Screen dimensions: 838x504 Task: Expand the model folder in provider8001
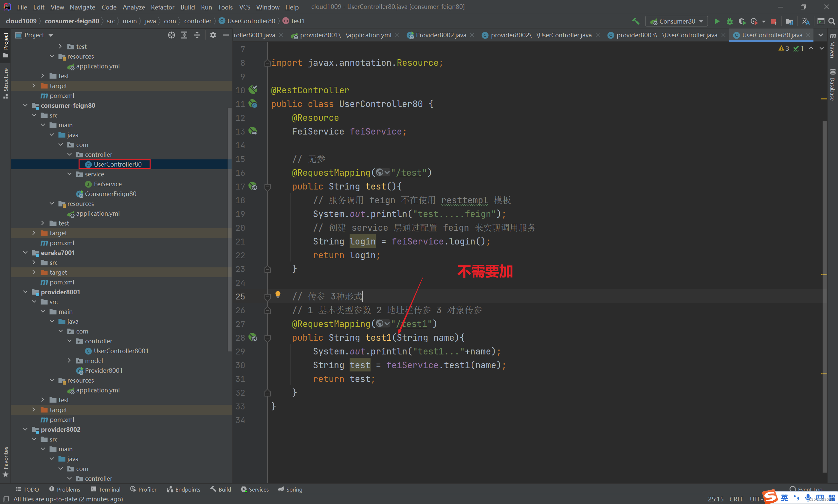point(69,361)
